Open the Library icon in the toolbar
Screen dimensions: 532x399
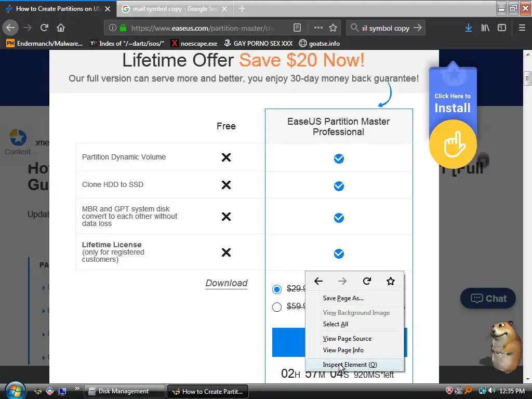(x=485, y=28)
